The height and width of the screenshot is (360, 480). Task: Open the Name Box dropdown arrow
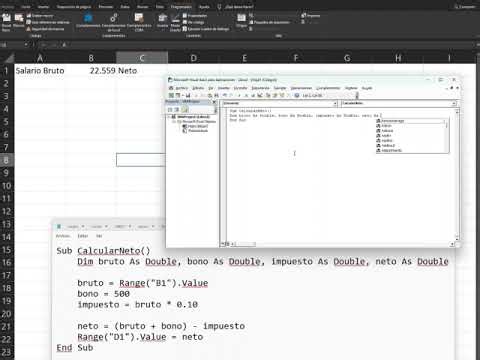coord(26,44)
